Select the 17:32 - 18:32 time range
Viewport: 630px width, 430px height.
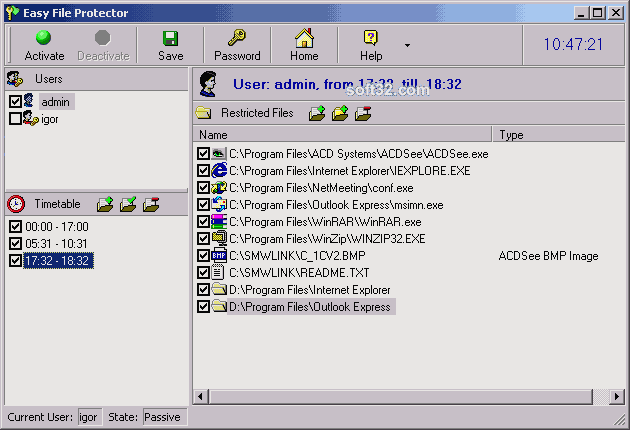coord(58,261)
